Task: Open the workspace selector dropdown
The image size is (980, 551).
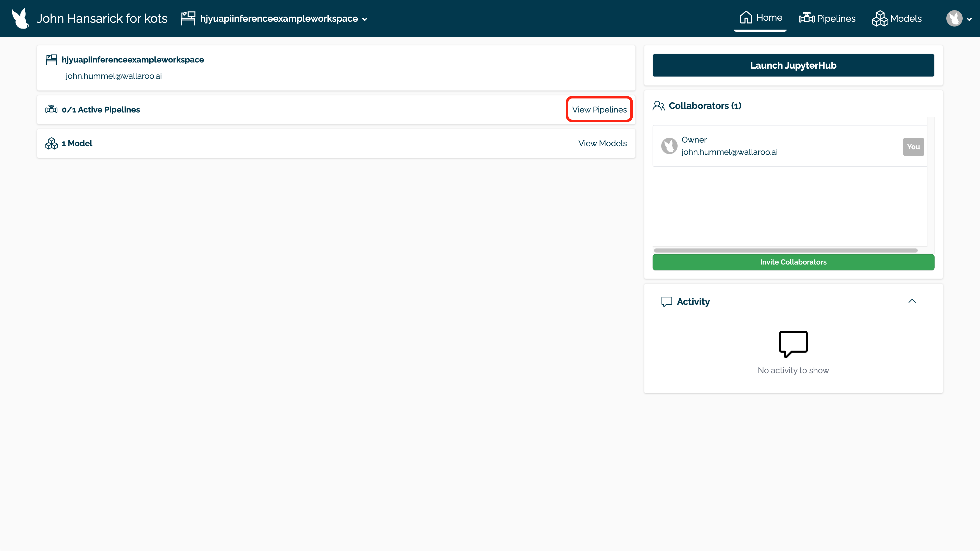Action: pos(364,19)
